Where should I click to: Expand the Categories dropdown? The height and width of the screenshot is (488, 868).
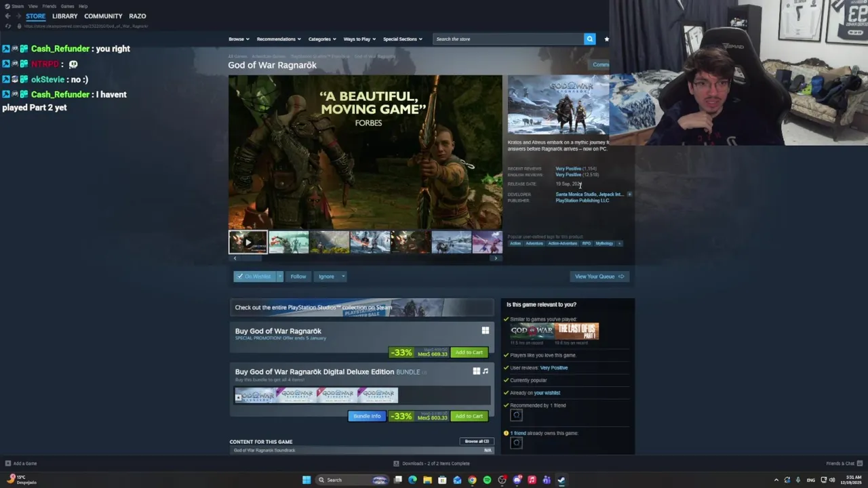pyautogui.click(x=321, y=39)
